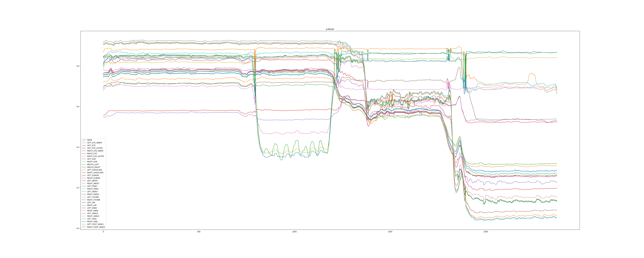Image resolution: width=644 pixels, height=258 pixels.
Task: Click the y-factor plot title
Action: pyautogui.click(x=330, y=29)
